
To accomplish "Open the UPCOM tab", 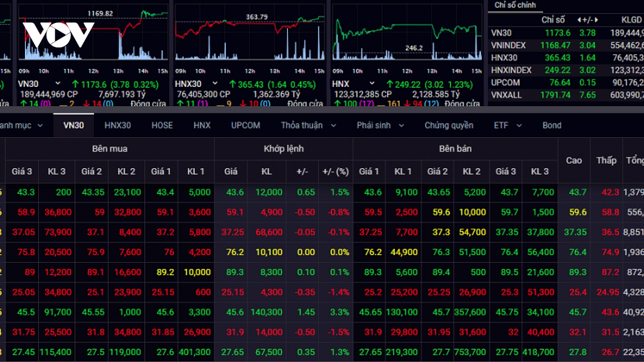I will point(246,125).
